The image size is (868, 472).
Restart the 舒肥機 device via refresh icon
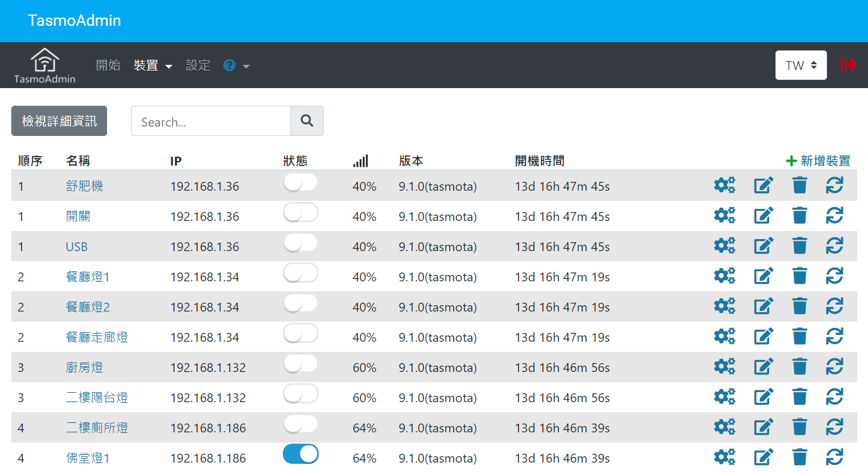(835, 185)
